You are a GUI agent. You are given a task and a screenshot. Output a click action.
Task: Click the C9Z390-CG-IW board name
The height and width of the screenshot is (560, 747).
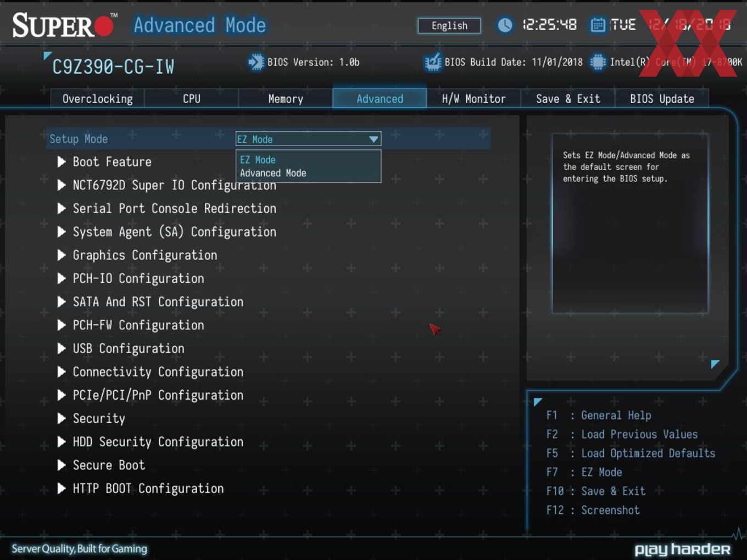click(x=113, y=67)
